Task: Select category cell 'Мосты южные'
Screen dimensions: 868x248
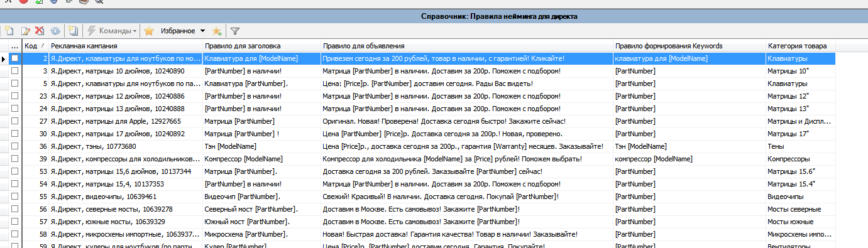Action: [800, 222]
